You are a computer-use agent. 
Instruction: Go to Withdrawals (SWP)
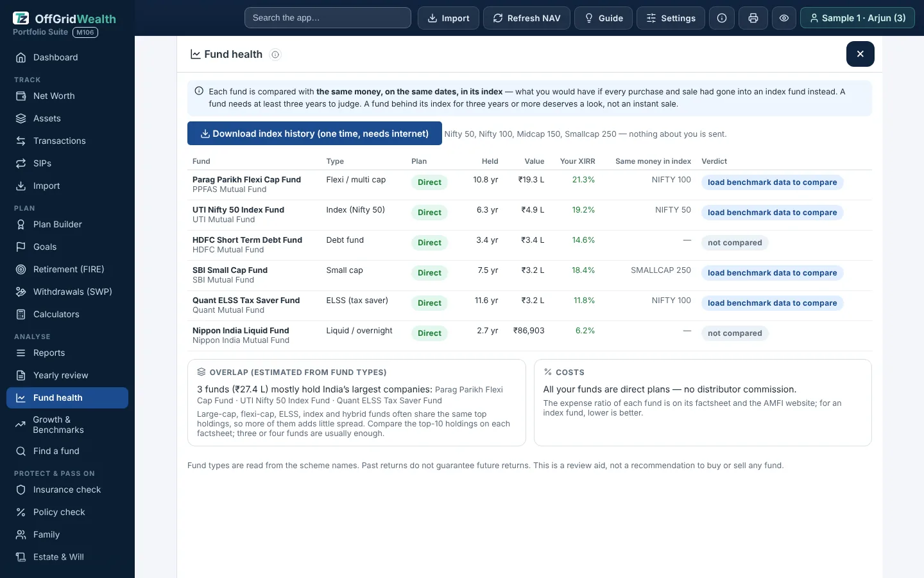[x=67, y=292]
